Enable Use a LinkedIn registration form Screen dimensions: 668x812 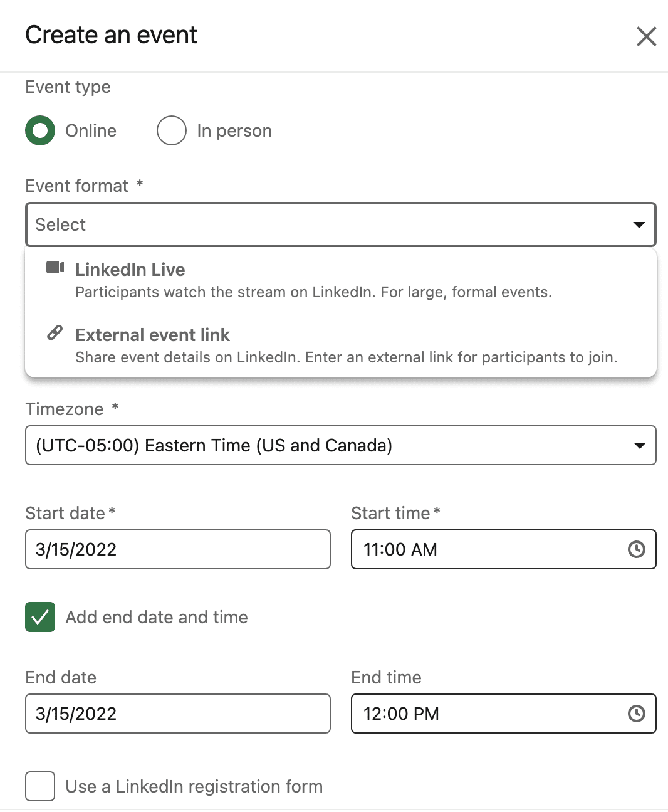pyautogui.click(x=40, y=786)
